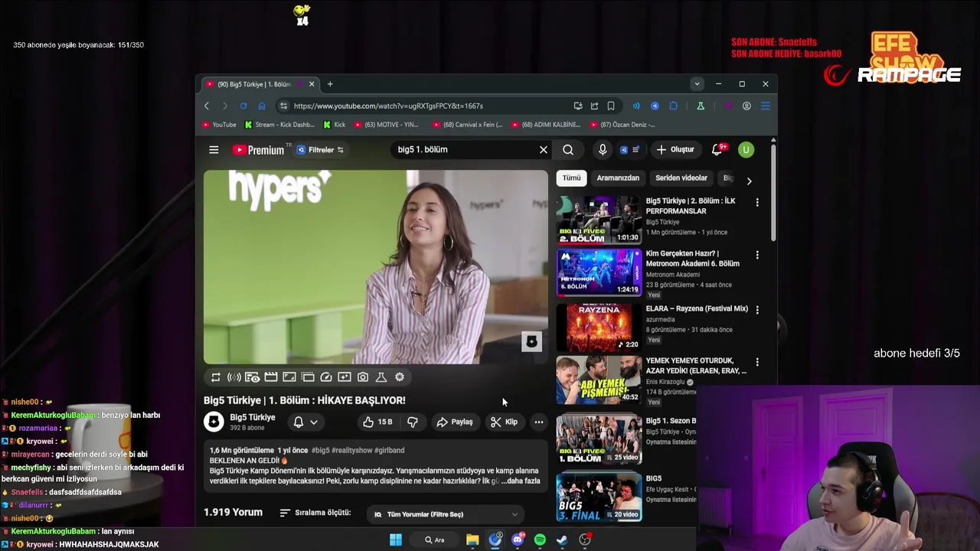Open the Stream - Kick Dashboard bookmark
980x551 pixels.
click(x=279, y=125)
